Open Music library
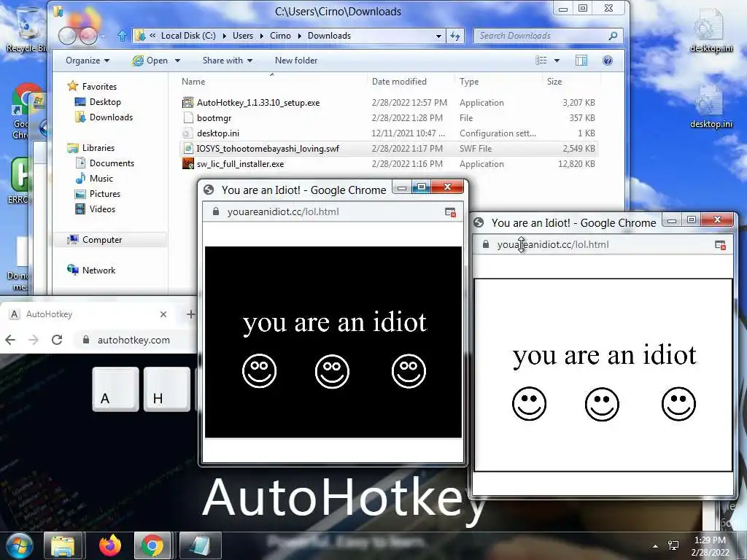747x560 pixels. tap(101, 178)
